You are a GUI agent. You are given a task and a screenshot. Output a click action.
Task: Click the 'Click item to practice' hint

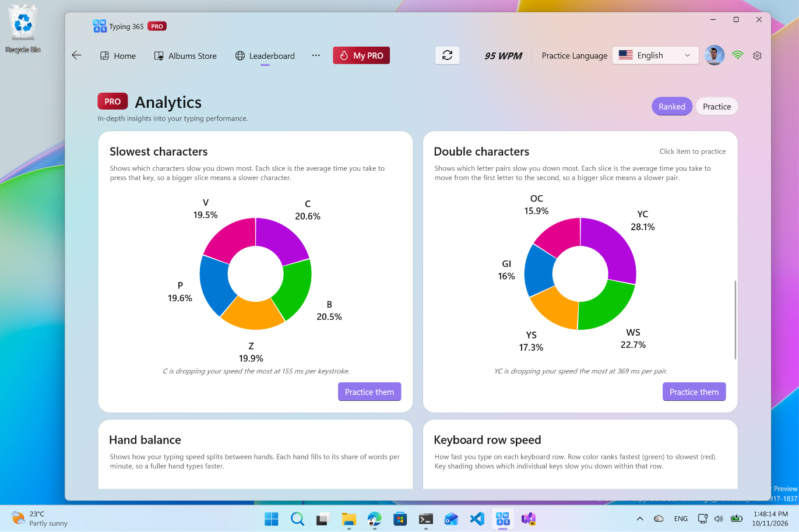click(x=692, y=152)
